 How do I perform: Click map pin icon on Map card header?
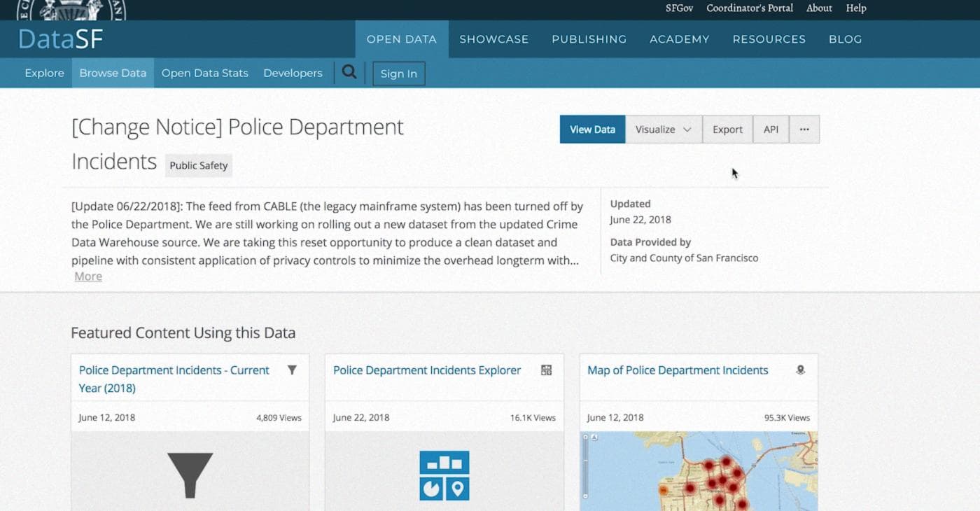point(801,370)
